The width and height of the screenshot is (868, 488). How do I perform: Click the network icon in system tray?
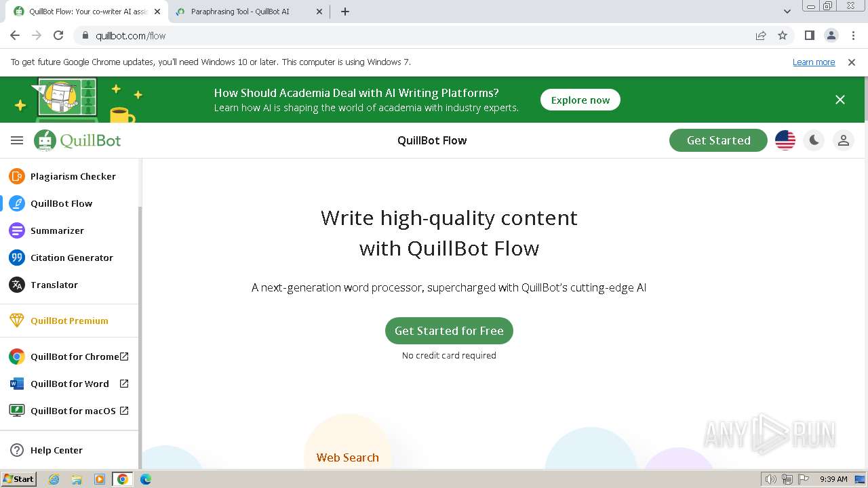[x=787, y=479]
